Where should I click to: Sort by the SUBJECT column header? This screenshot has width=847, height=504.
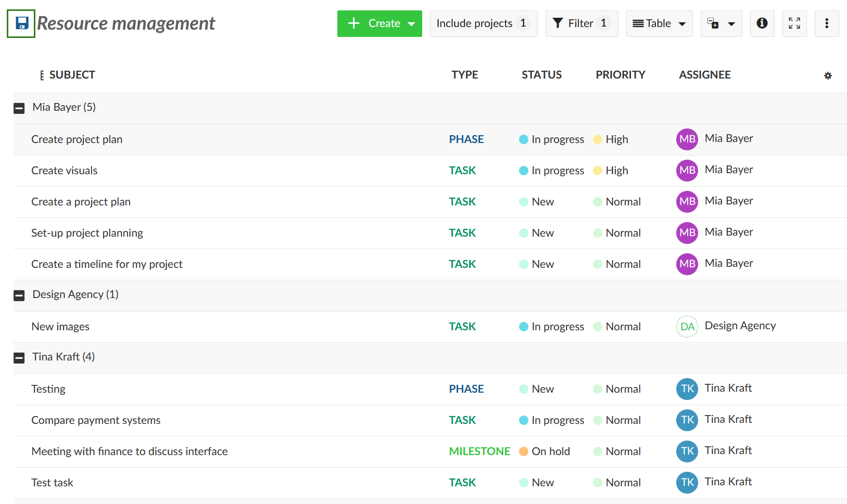(x=72, y=74)
